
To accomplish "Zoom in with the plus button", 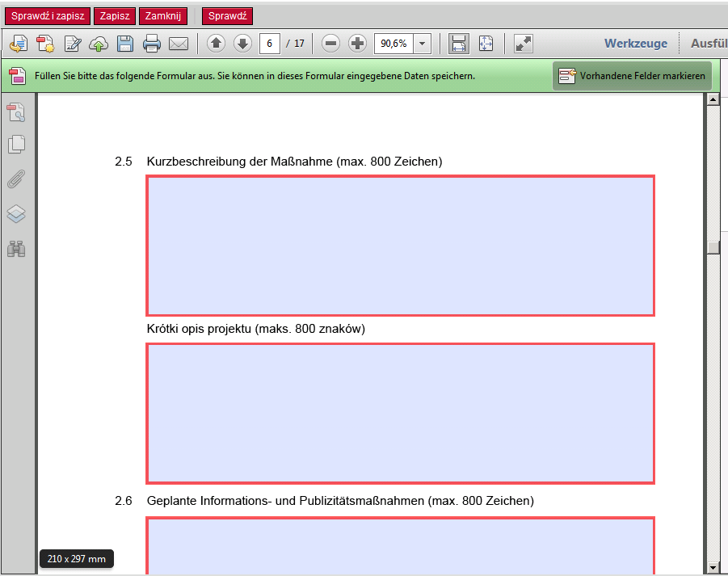I will (x=357, y=44).
